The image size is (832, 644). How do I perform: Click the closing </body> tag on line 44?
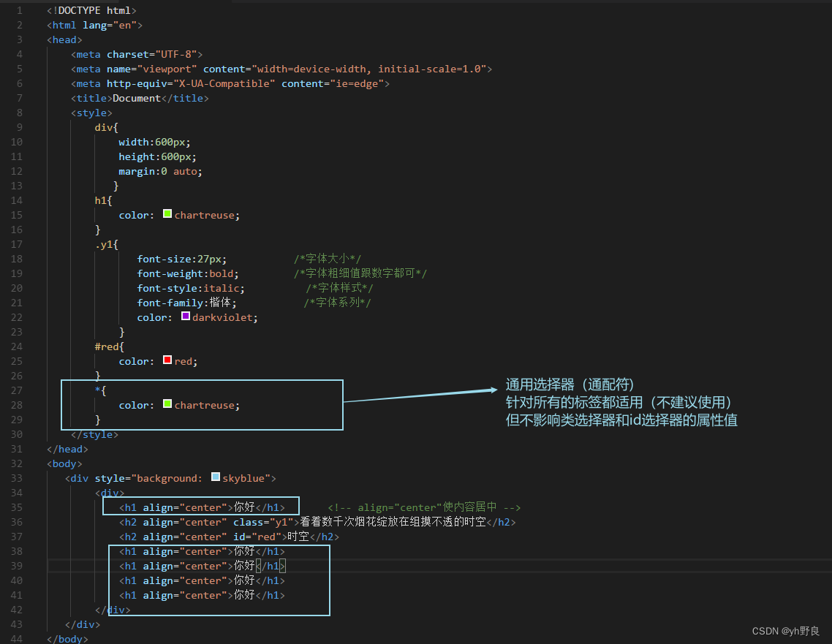click(67, 639)
